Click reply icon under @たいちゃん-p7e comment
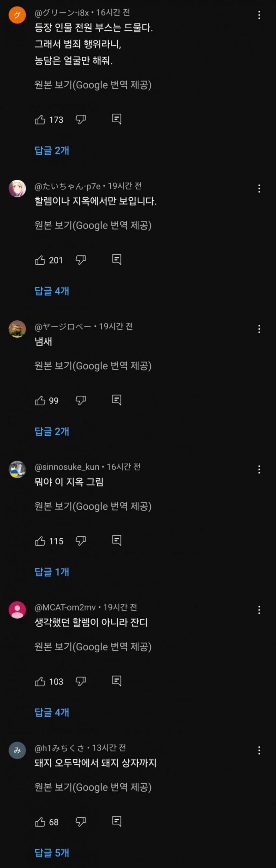 pos(117,260)
